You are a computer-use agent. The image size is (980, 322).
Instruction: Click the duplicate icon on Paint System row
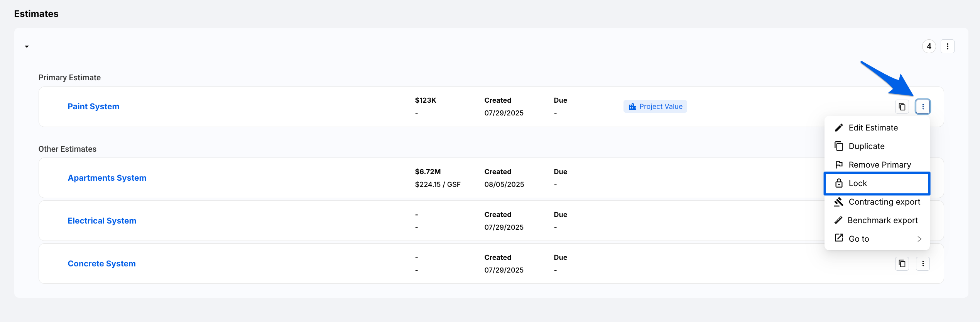tap(902, 107)
